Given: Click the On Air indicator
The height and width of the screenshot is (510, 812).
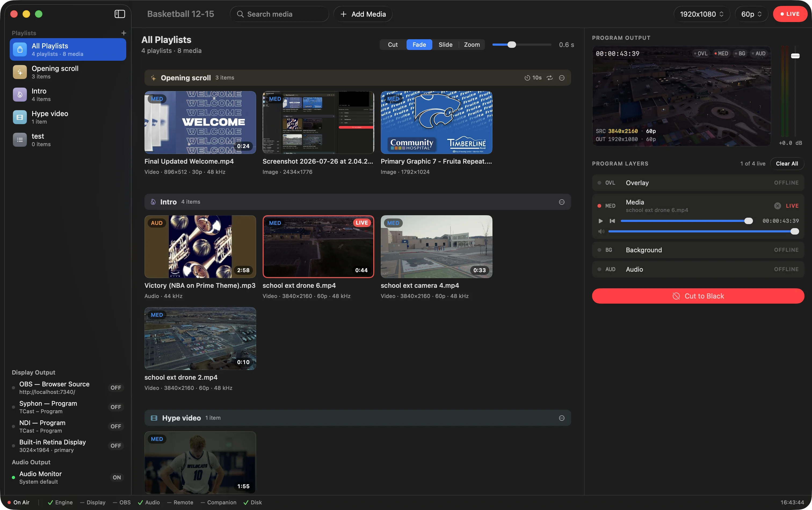Looking at the screenshot, I should [x=19, y=502].
